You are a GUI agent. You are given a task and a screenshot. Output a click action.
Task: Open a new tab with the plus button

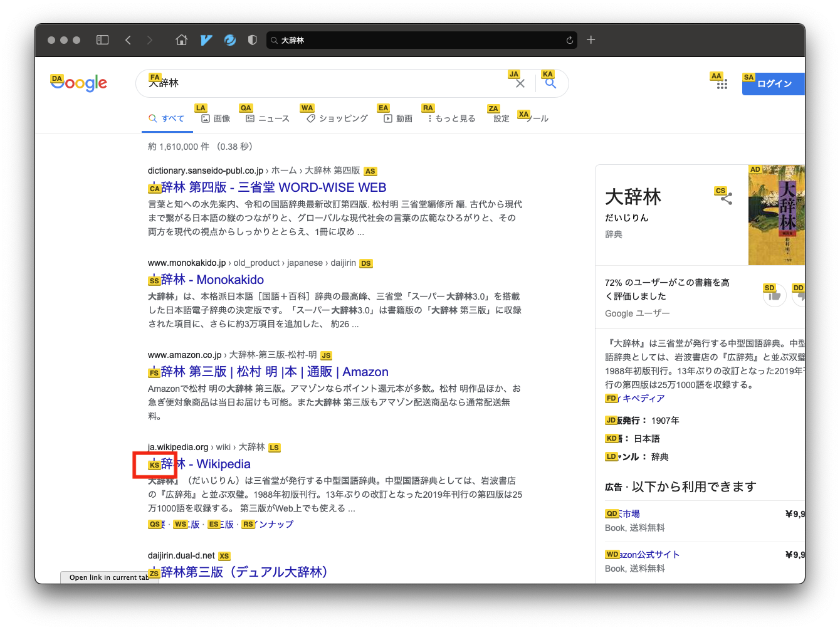[x=591, y=40]
